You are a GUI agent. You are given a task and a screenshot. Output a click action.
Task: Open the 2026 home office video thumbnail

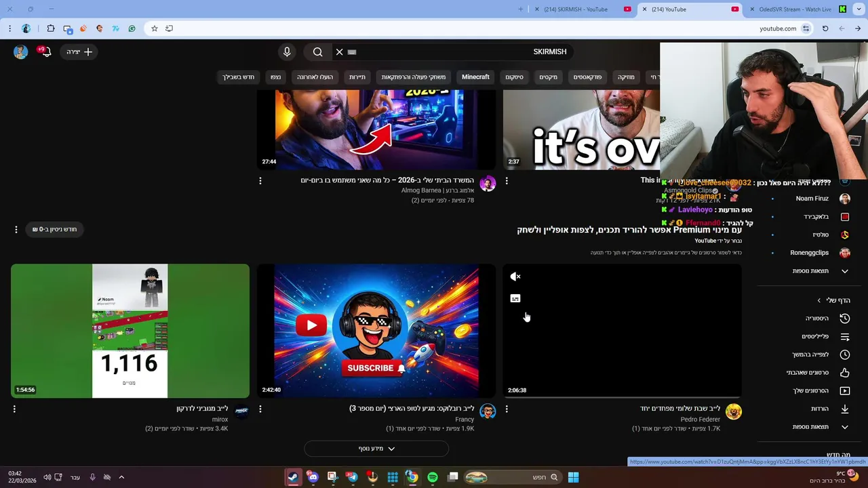click(x=376, y=129)
